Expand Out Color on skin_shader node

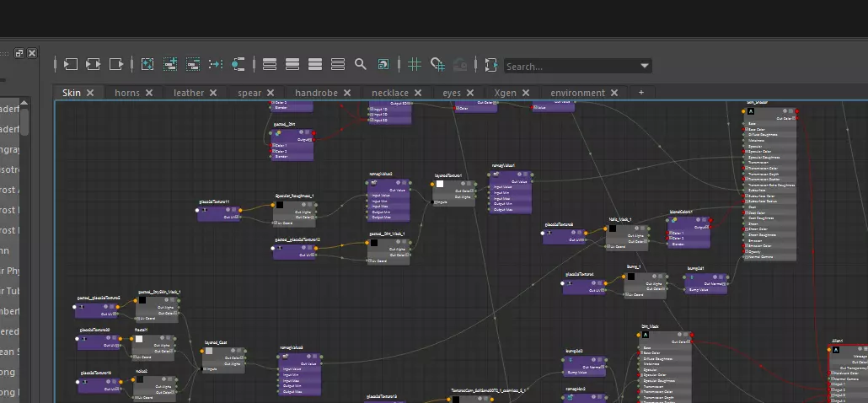[x=794, y=118]
